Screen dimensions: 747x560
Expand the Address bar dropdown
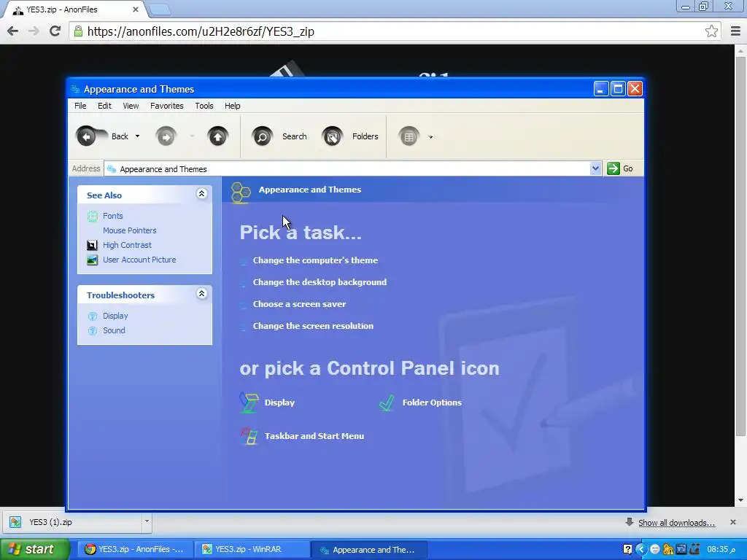click(595, 168)
